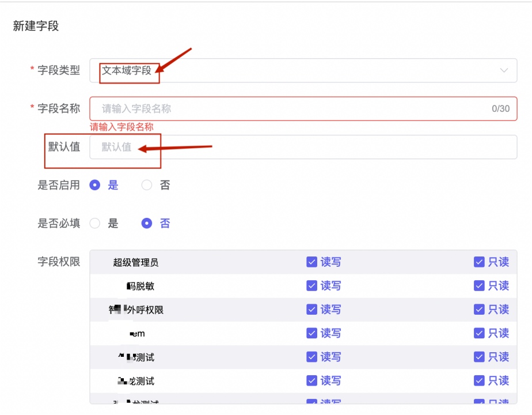The height and width of the screenshot is (415, 532).
Task: Toggle 只读 checkbox in the em row
Action: pyautogui.click(x=479, y=333)
